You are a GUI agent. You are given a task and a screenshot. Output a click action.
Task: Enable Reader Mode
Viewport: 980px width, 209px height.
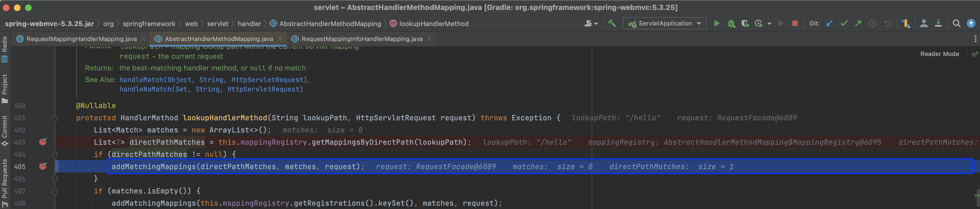[939, 54]
